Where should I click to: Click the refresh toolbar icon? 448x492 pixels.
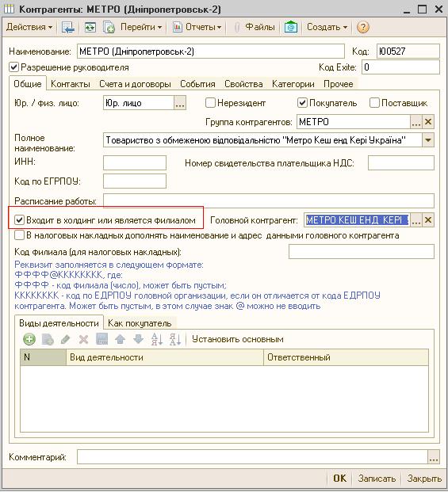(x=90, y=27)
